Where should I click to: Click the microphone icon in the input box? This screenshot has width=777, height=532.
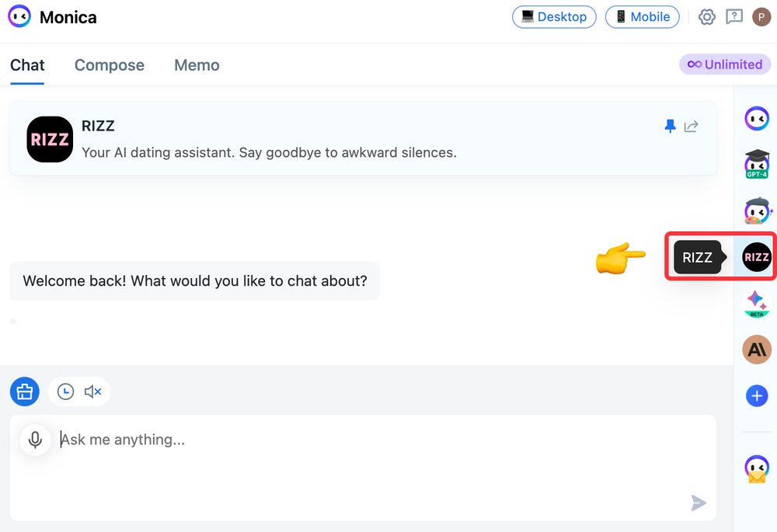(34, 440)
